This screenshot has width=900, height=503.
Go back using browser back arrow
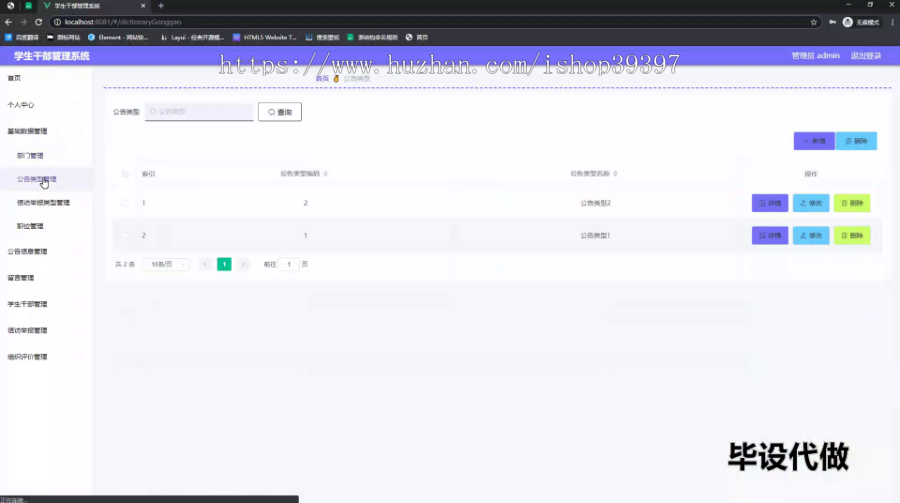click(9, 22)
